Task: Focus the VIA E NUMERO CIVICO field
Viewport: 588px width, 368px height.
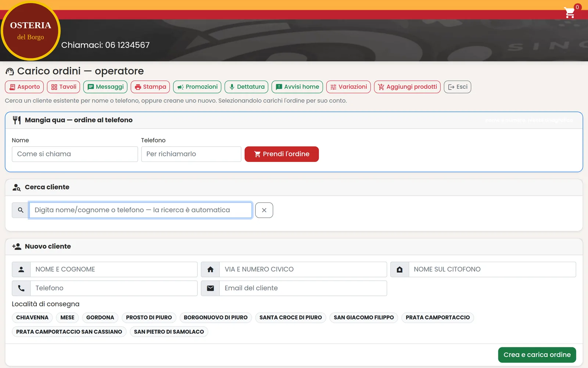Action: [x=303, y=269]
